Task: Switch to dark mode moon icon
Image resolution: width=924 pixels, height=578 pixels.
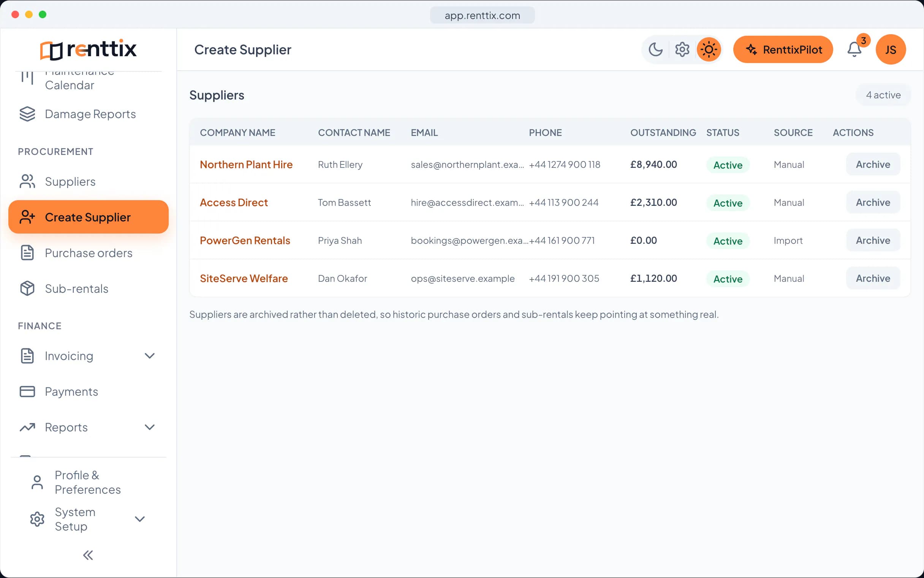Action: point(655,49)
